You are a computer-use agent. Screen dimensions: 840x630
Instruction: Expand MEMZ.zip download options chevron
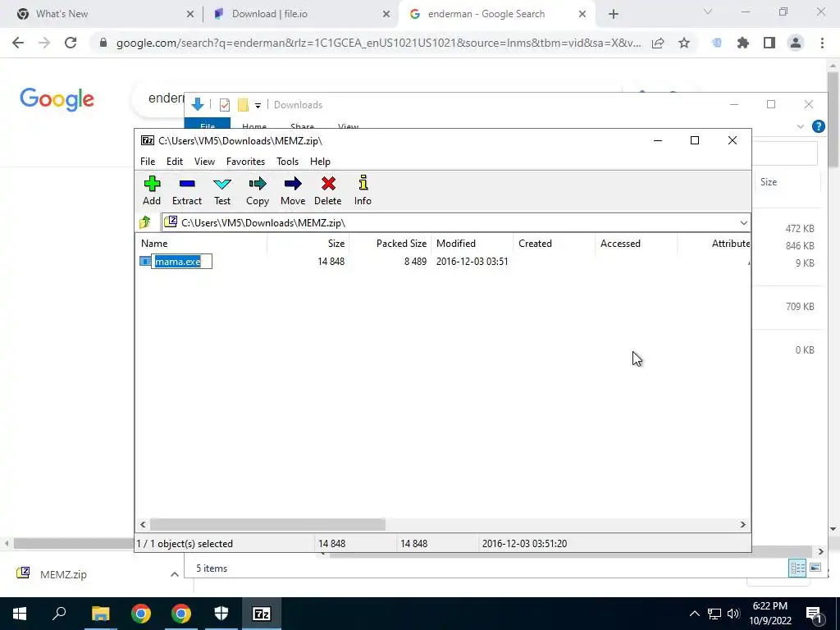tap(174, 574)
